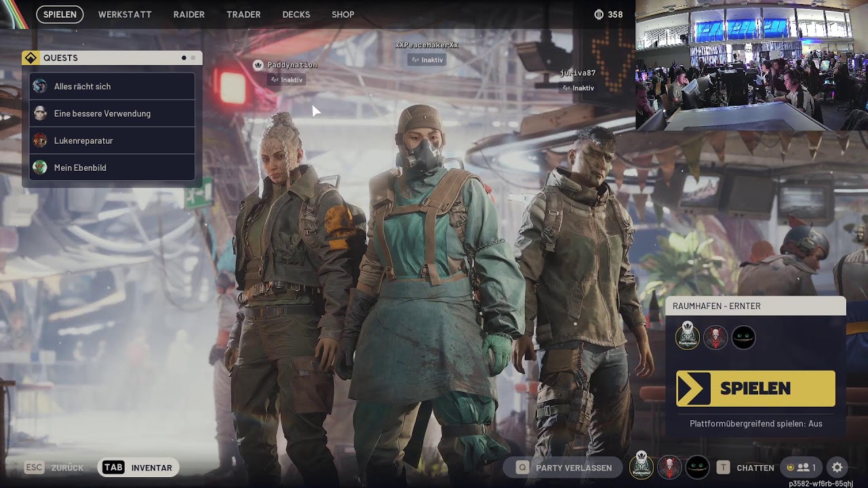
Task: Open the TRADER tab
Action: (x=243, y=14)
